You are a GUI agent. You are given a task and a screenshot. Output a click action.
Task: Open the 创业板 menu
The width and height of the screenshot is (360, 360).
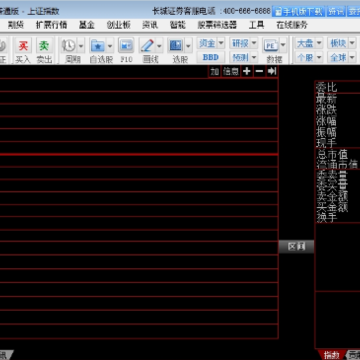(119, 25)
